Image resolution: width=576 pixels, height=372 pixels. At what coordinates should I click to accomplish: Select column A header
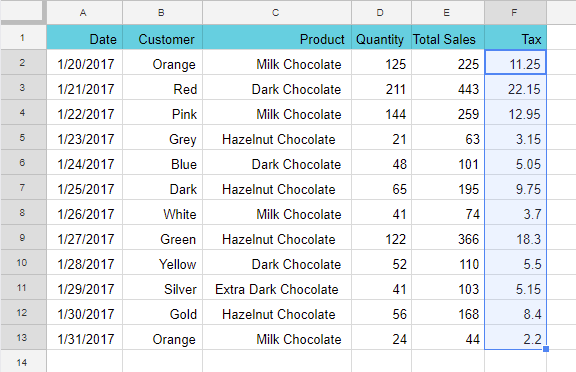click(x=84, y=13)
